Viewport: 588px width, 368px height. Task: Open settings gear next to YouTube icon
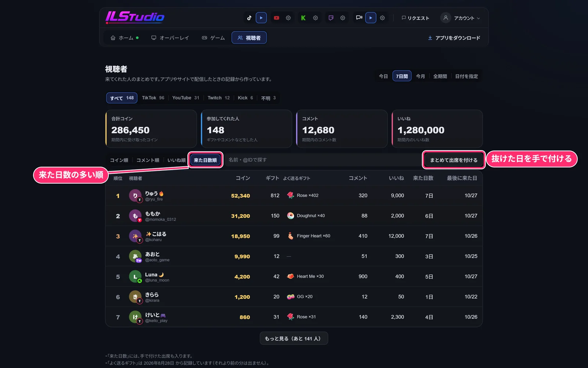pyautogui.click(x=288, y=18)
